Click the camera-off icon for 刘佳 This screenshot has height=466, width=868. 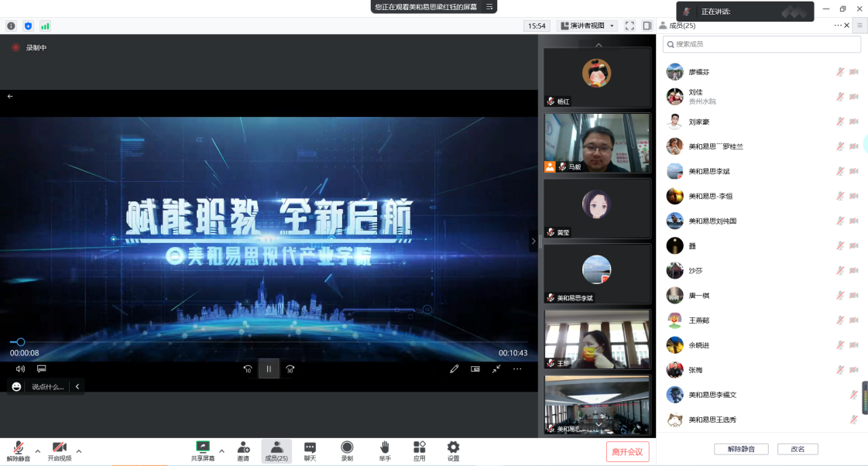(x=854, y=97)
